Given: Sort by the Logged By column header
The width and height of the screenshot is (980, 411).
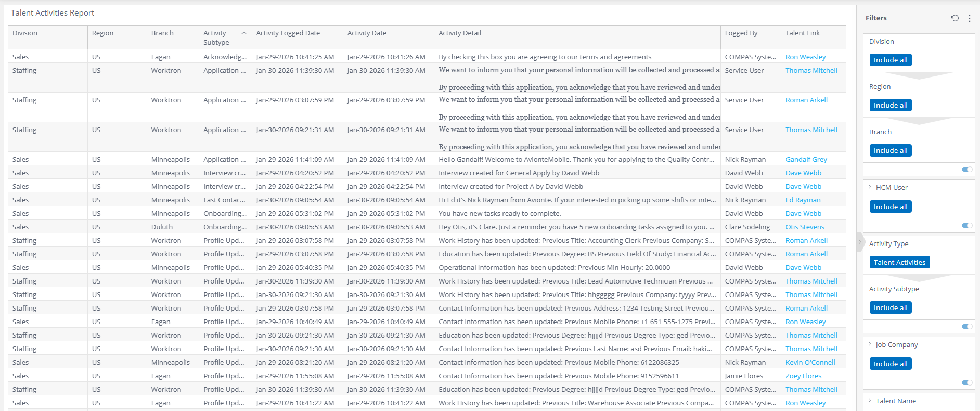Looking at the screenshot, I should coord(751,37).
